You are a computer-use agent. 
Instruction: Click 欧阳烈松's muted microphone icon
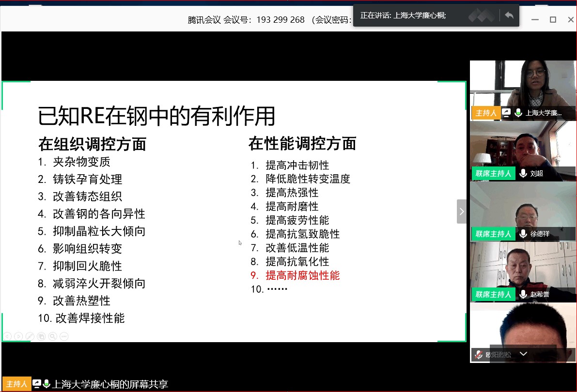[x=479, y=355]
